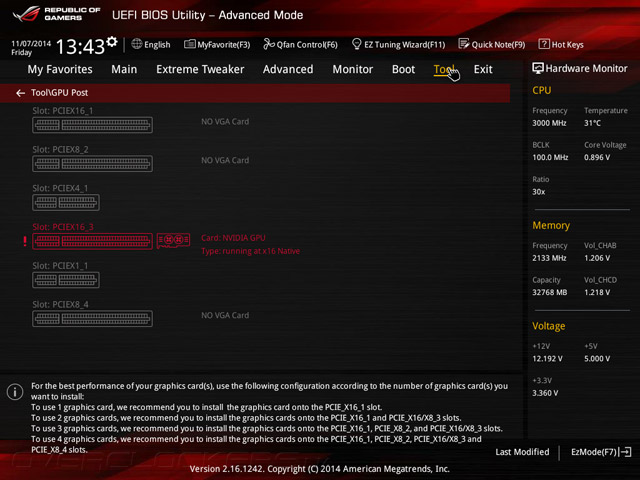Image resolution: width=640 pixels, height=480 pixels.
Task: Open Qfan Control(F6)
Action: pos(300,44)
